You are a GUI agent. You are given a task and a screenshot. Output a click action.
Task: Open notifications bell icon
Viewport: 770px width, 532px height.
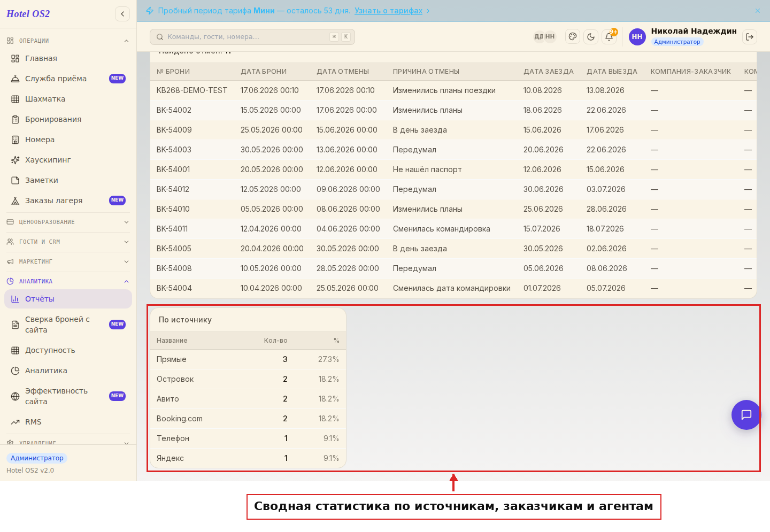pos(609,37)
